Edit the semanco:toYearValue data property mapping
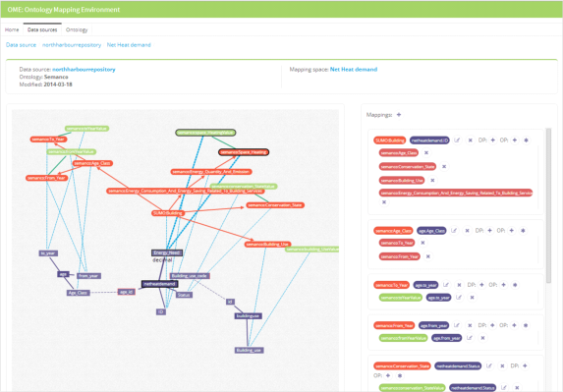 click(x=459, y=298)
